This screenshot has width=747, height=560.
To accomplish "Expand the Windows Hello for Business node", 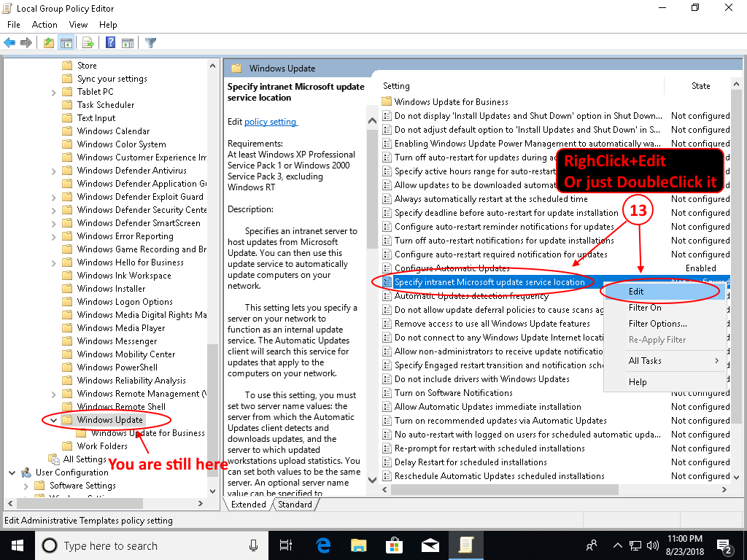I will [x=54, y=262].
